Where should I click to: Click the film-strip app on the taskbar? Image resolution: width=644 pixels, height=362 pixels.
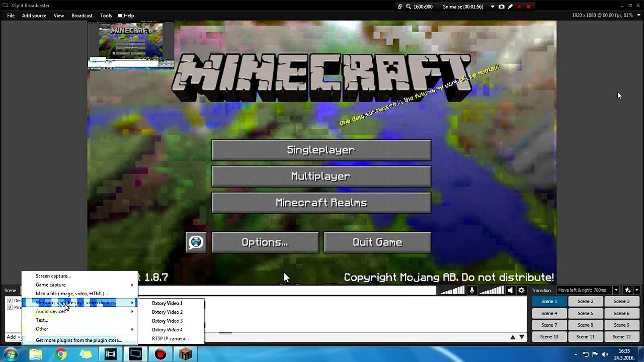110,354
